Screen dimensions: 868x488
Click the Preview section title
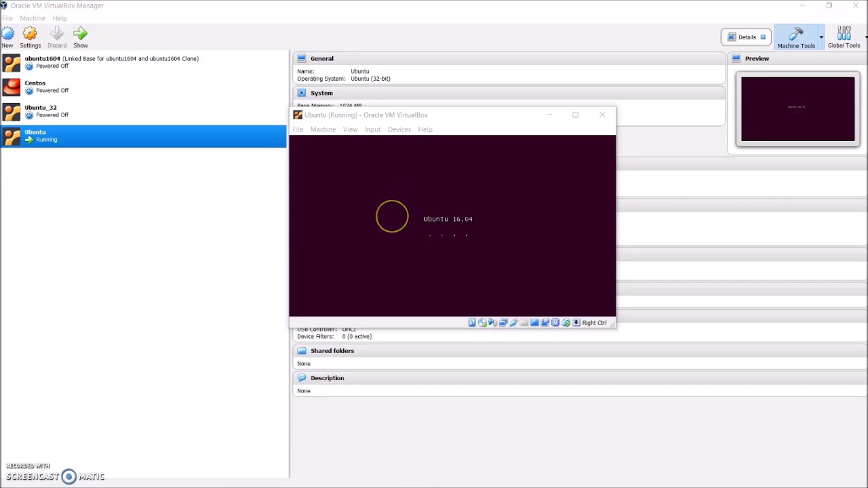pos(757,58)
